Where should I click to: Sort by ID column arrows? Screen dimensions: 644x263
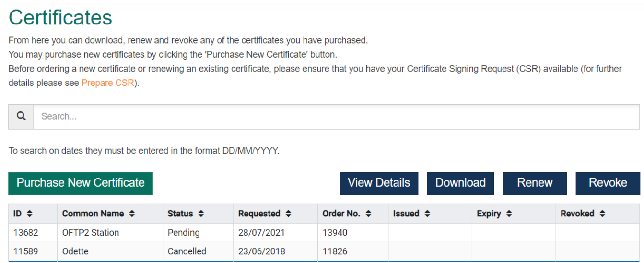[29, 214]
